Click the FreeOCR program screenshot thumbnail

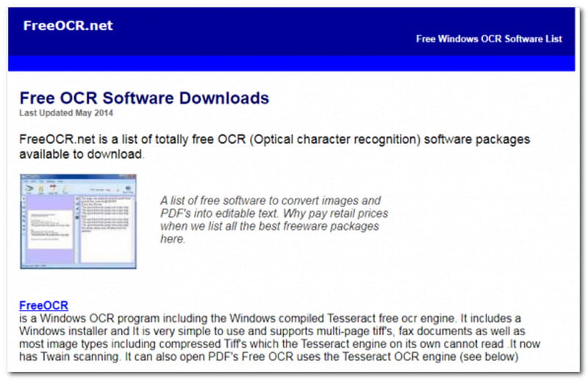[78, 221]
